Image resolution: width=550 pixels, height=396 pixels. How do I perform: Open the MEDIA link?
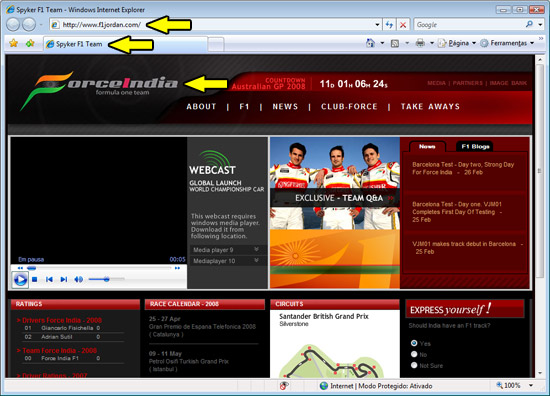click(x=436, y=83)
